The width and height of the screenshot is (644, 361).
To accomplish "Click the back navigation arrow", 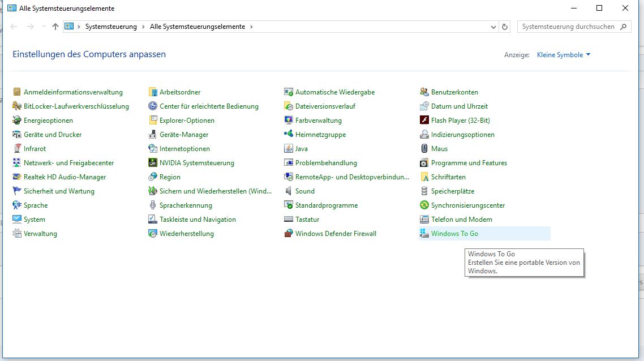I will tap(14, 27).
